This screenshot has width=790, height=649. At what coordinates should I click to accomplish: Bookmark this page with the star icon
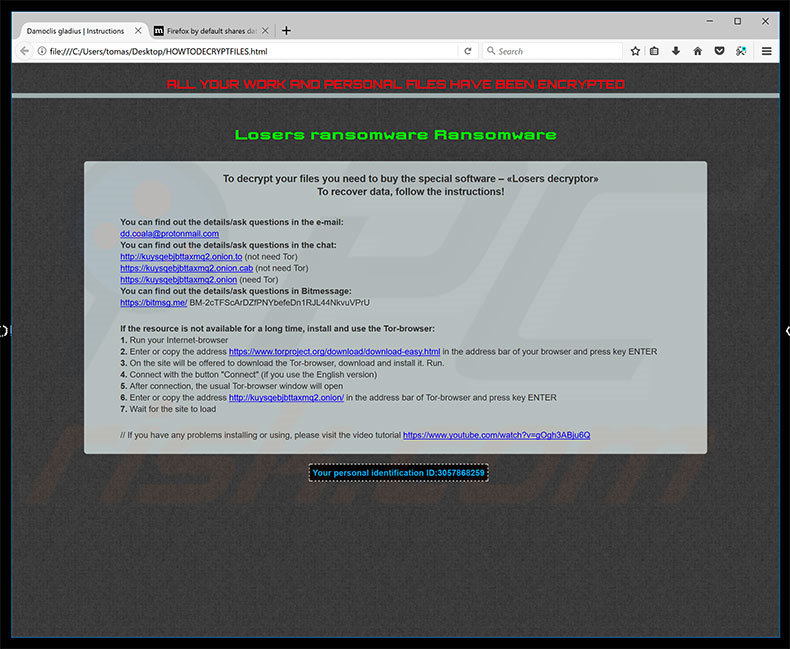click(635, 51)
